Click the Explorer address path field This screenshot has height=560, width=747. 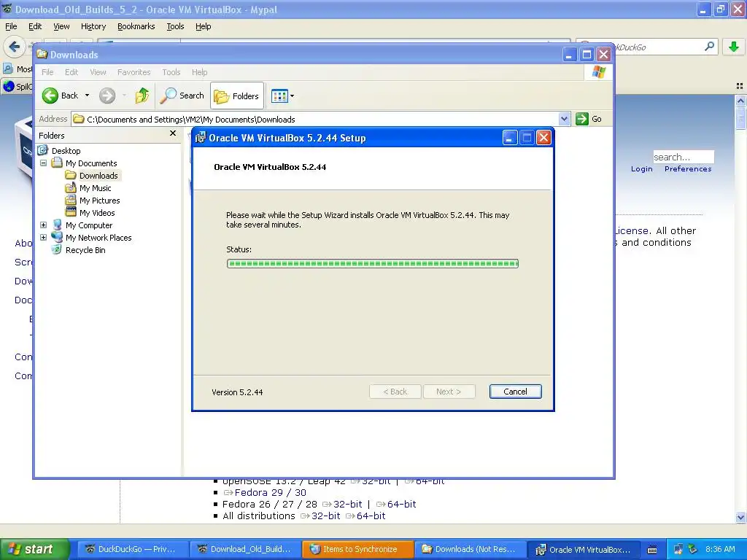click(x=315, y=119)
